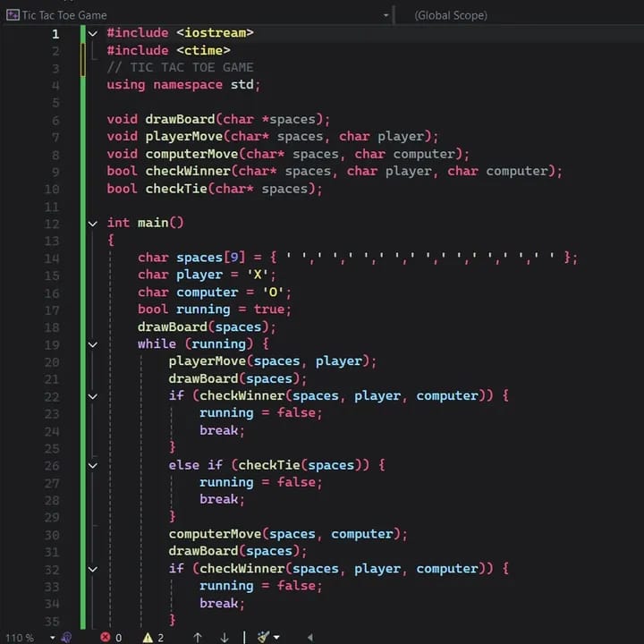Click 'running = false;' on line 23
The width and height of the screenshot is (644, 644).
click(x=261, y=413)
